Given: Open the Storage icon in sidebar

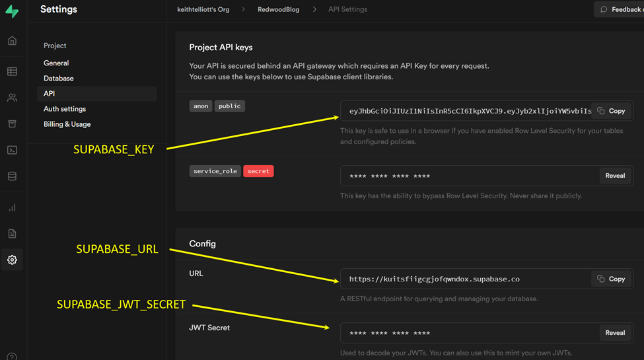Looking at the screenshot, I should click(x=12, y=124).
